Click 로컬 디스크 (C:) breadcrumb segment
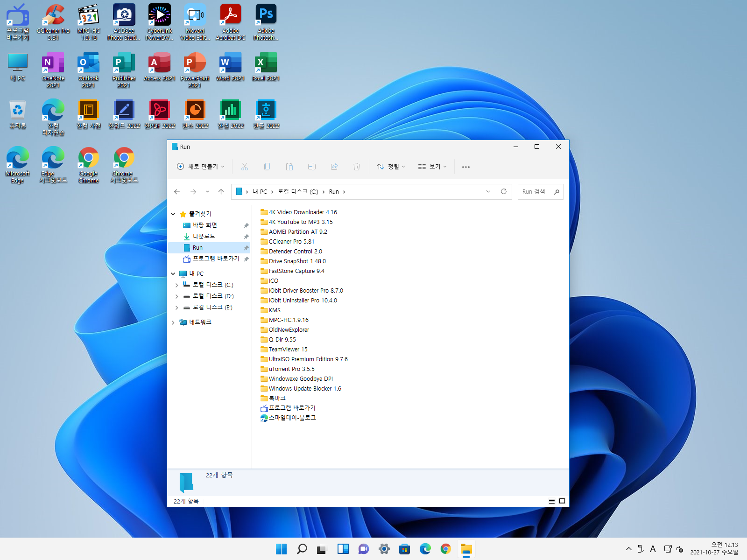 (298, 192)
